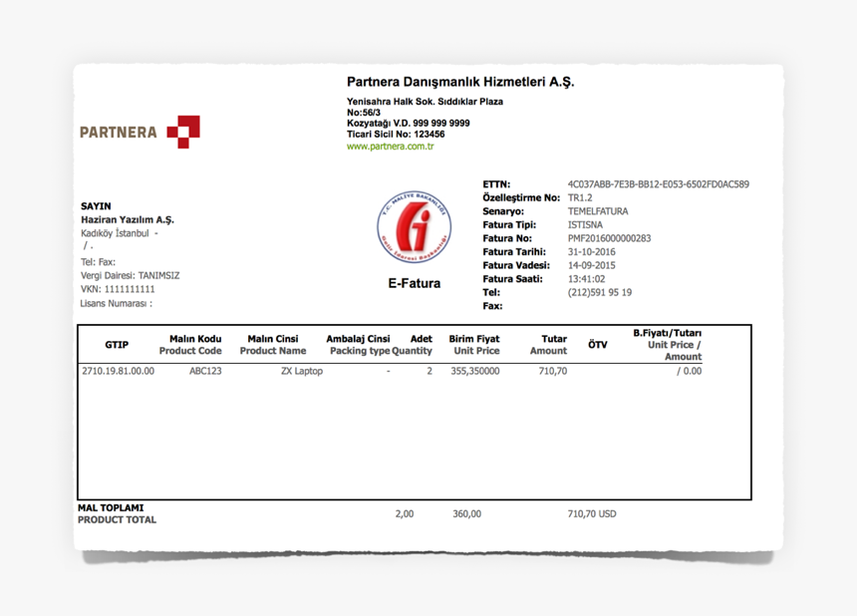Click the PARTNERA logo wordmark
Image resolution: width=857 pixels, height=616 pixels.
pyautogui.click(x=118, y=133)
